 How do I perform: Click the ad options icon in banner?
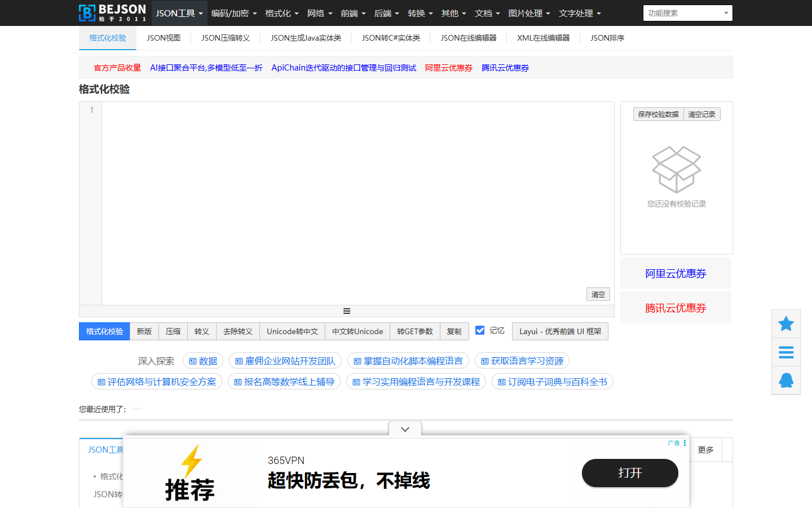(685, 443)
